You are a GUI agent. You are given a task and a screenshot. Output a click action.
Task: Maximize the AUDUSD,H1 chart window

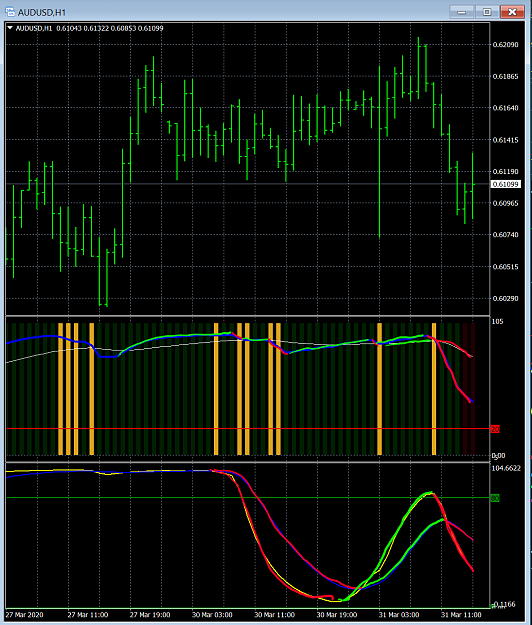(487, 12)
